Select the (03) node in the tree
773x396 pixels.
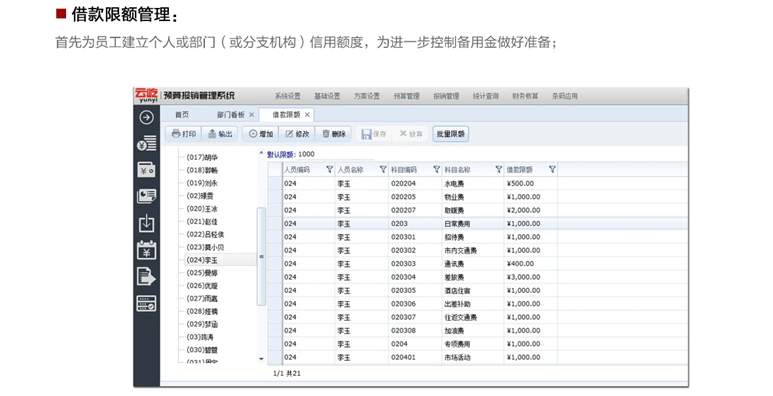click(x=200, y=337)
